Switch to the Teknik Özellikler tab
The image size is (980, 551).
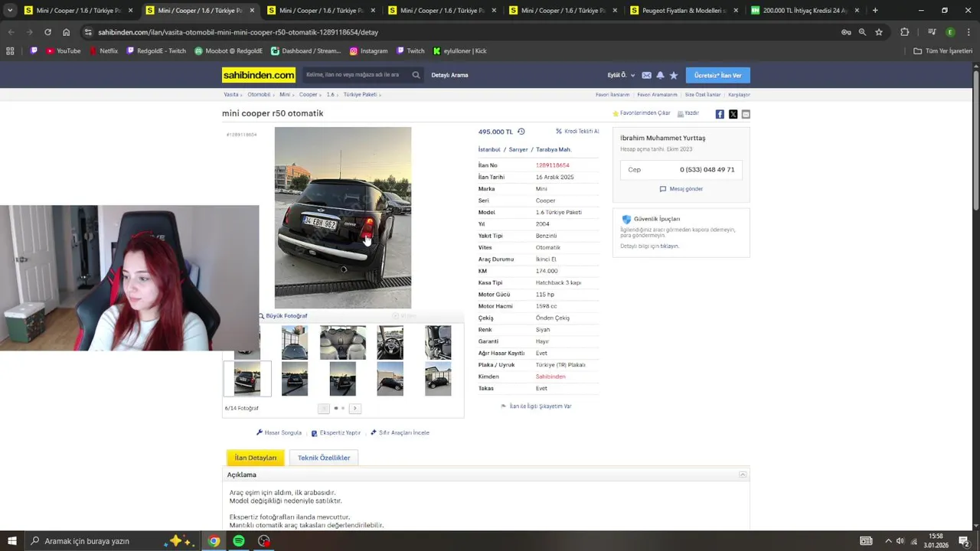coord(324,458)
